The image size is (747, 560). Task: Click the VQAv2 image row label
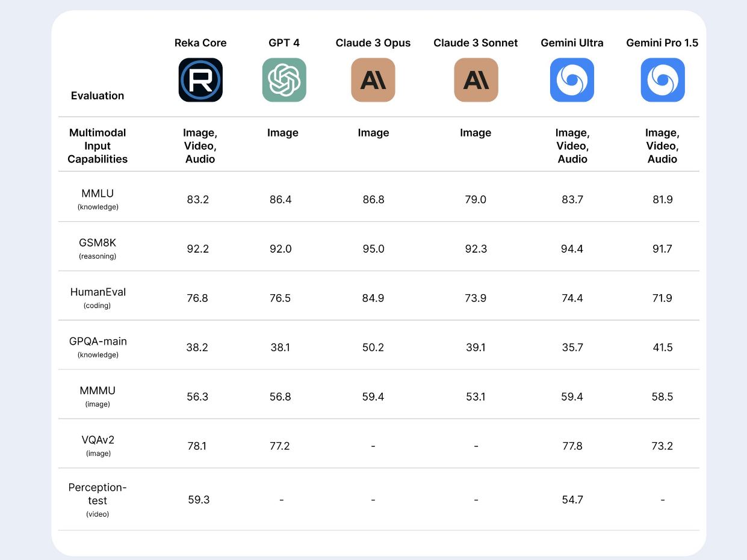click(x=98, y=445)
